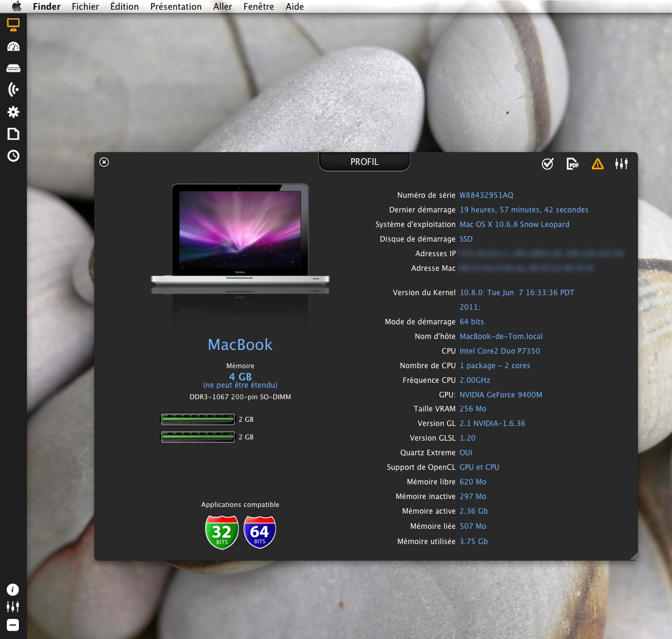Click the GLSL version 1.20 value
The image size is (672, 639).
[467, 438]
